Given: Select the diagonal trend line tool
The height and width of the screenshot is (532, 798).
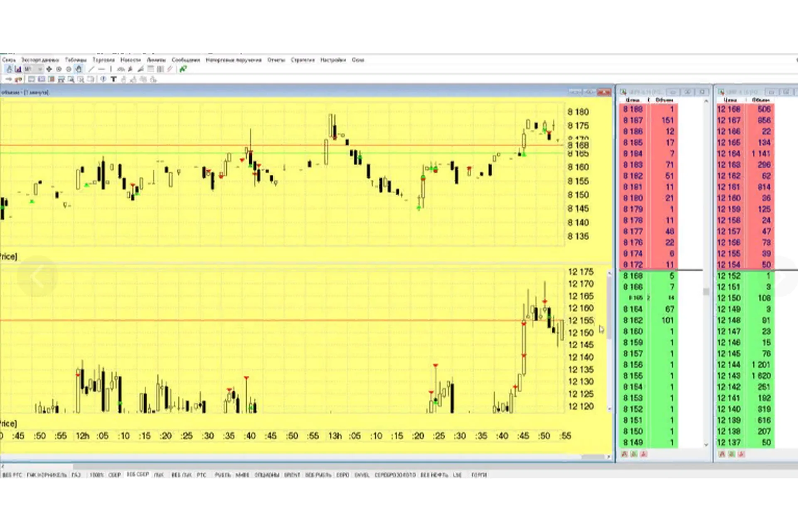Looking at the screenshot, I should [x=91, y=69].
